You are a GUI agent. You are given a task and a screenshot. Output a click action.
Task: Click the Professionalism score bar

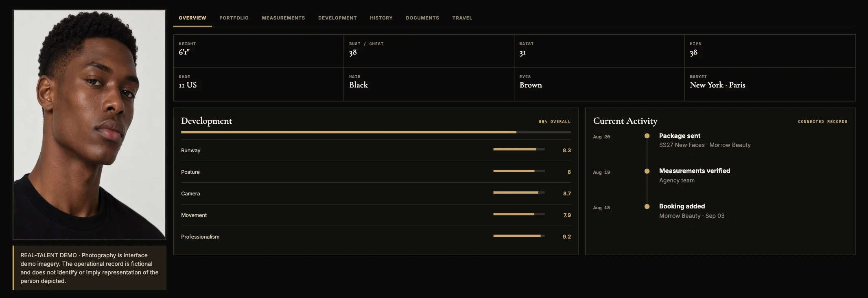519,236
